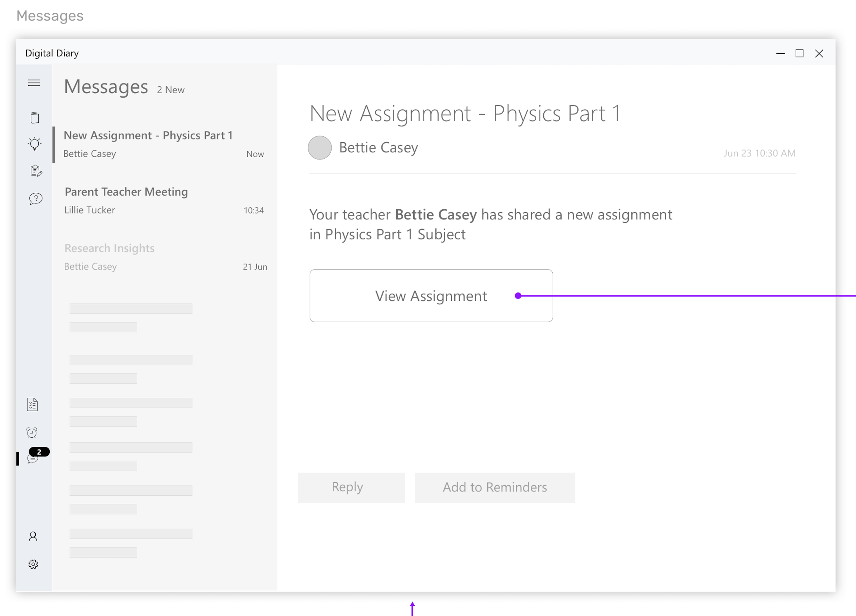This screenshot has width=856, height=616.
Task: Open the user profile icon
Action: [33, 536]
